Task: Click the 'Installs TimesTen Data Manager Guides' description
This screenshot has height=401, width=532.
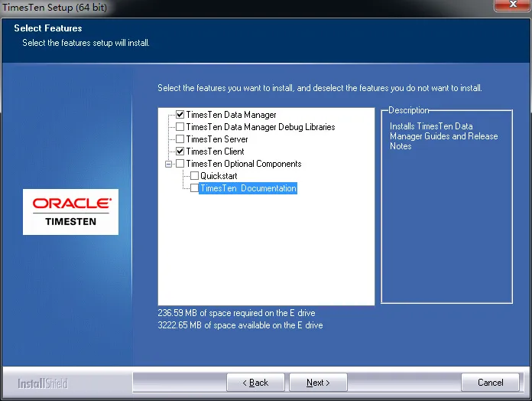Action: (444, 136)
